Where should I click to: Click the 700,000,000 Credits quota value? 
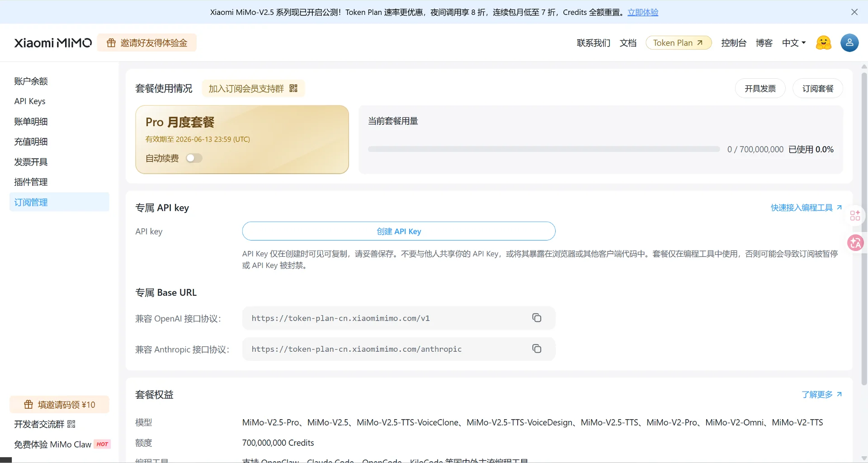[278, 443]
